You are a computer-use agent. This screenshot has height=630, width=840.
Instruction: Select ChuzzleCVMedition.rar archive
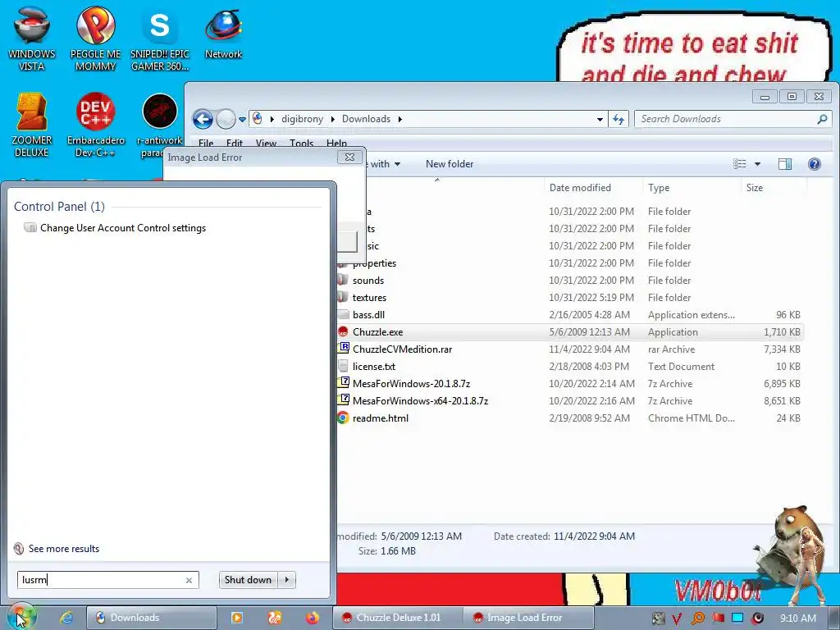[402, 349]
